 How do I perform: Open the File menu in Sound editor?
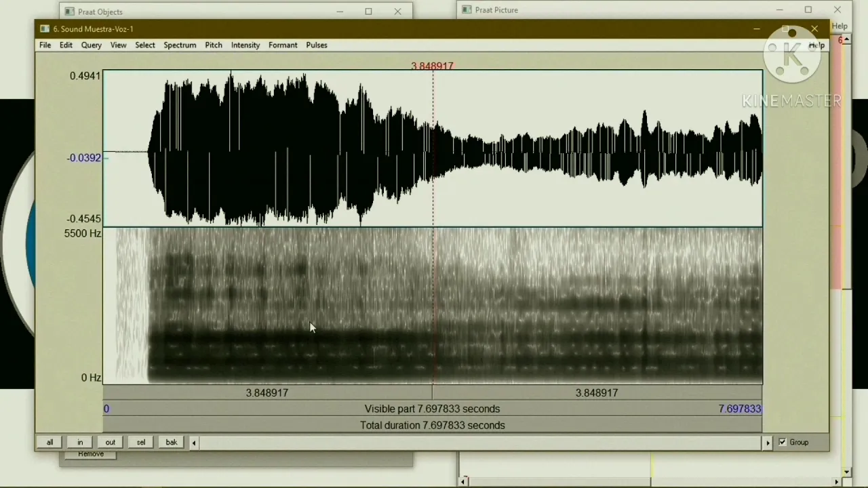(45, 45)
